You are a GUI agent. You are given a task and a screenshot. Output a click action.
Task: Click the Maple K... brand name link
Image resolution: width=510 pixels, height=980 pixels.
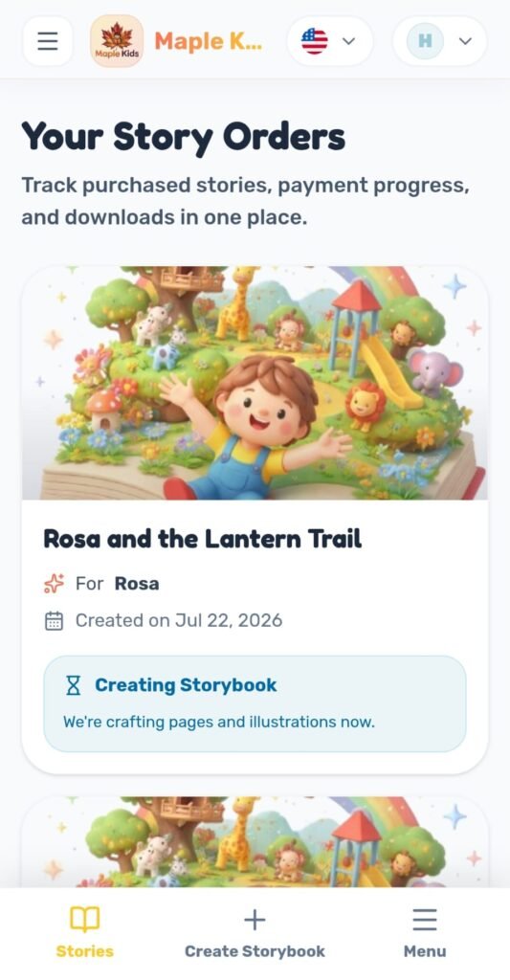(x=209, y=41)
